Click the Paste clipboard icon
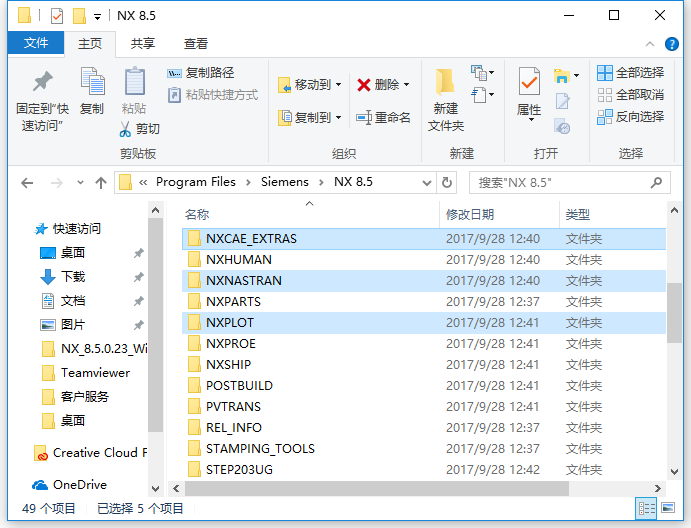Screen dimensions: 691x528 [134, 82]
